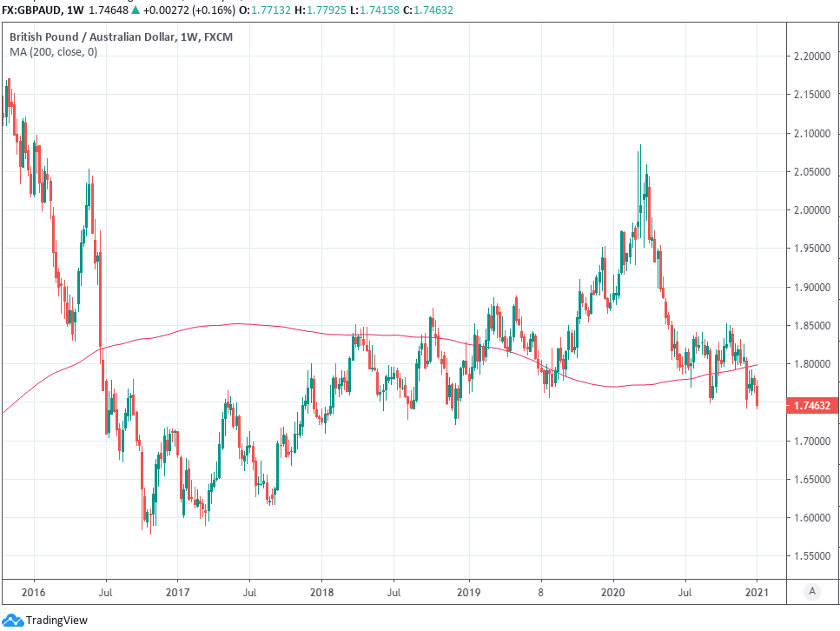Select the 2017 time axis marker
840x631 pixels.
(x=176, y=592)
